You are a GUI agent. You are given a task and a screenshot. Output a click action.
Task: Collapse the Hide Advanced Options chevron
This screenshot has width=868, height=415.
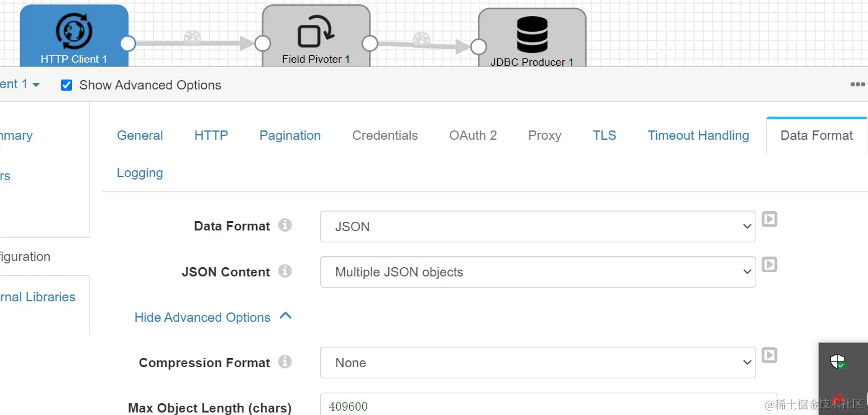(285, 316)
